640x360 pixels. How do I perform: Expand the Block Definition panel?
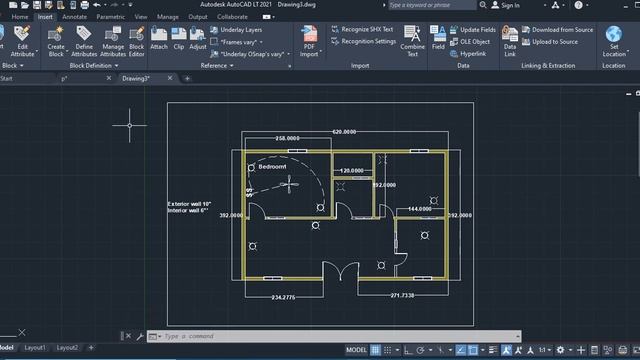click(94, 65)
